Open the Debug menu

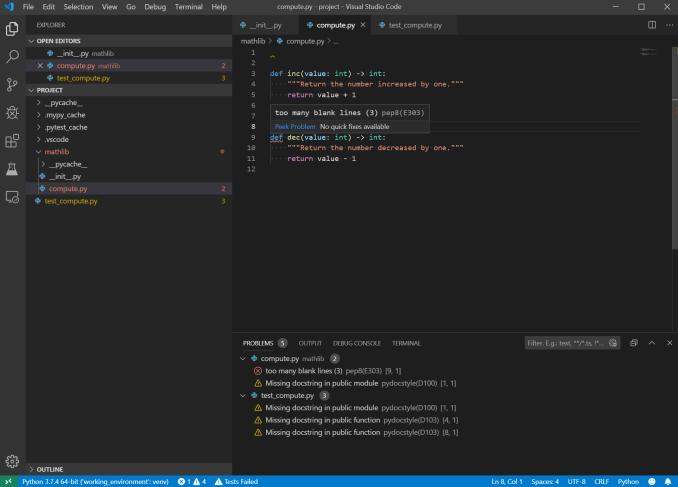point(155,6)
